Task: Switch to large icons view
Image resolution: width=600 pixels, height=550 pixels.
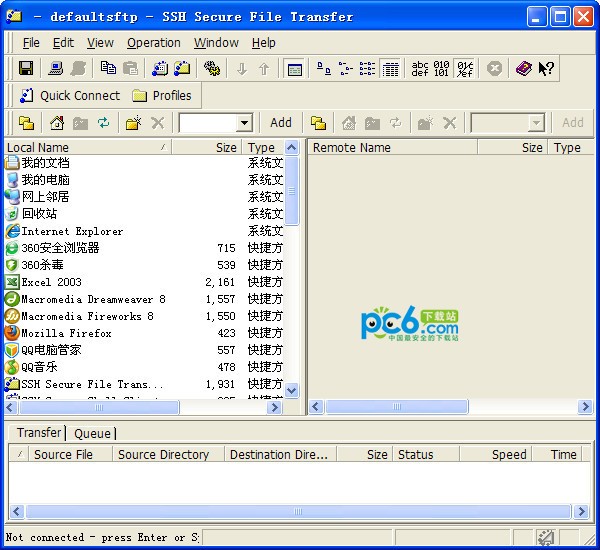Action: 323,68
